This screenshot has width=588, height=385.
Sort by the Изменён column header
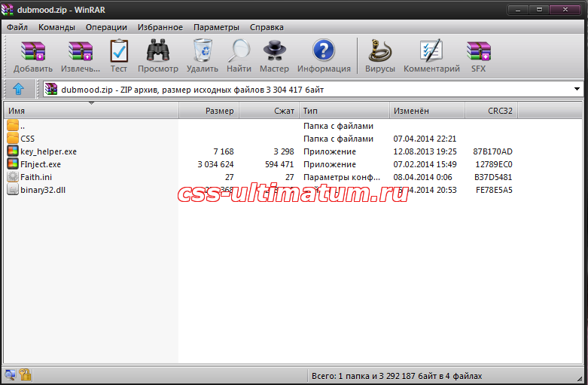(x=427, y=111)
